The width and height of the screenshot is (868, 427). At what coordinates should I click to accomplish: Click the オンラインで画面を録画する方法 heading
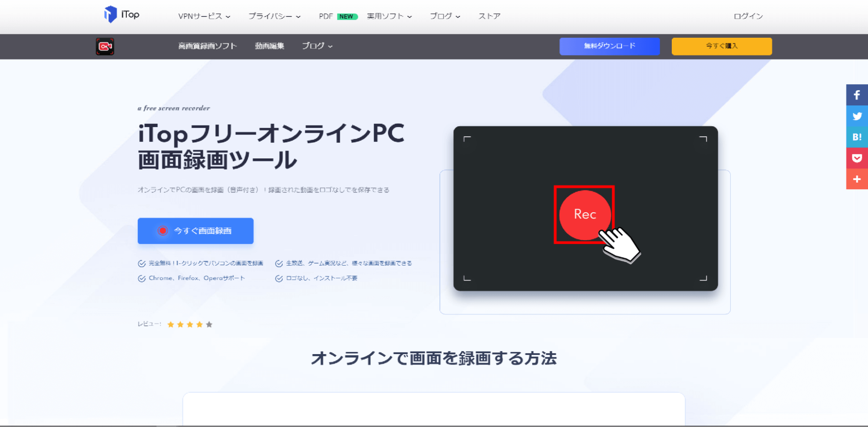click(434, 358)
